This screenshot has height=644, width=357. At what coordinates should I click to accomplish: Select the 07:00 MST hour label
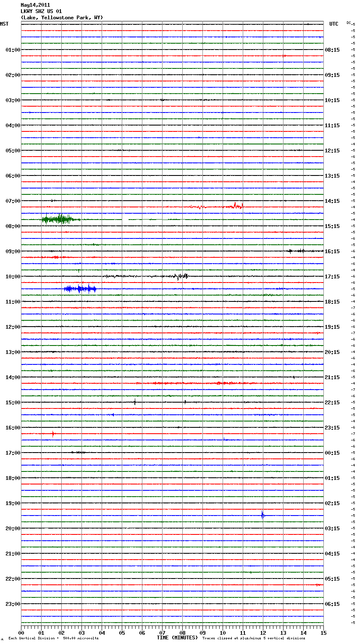tap(13, 201)
